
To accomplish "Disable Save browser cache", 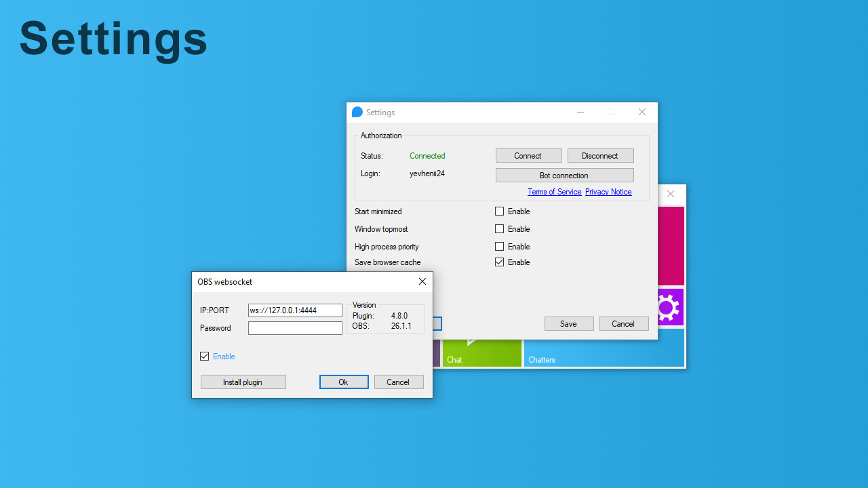I will [499, 262].
